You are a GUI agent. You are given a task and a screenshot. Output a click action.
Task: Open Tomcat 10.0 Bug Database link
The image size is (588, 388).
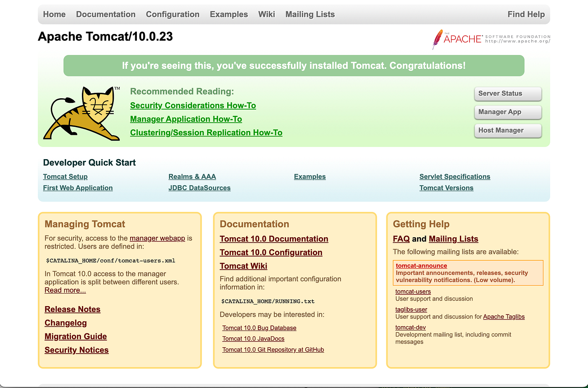pyautogui.click(x=259, y=328)
